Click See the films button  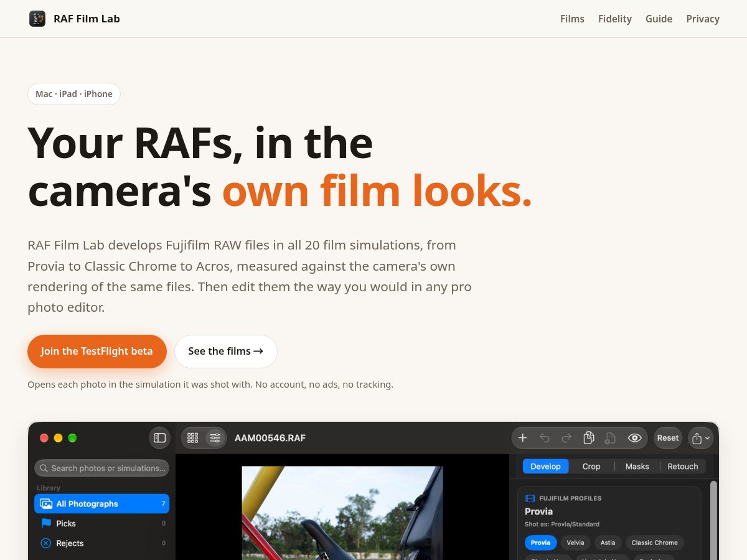(225, 351)
